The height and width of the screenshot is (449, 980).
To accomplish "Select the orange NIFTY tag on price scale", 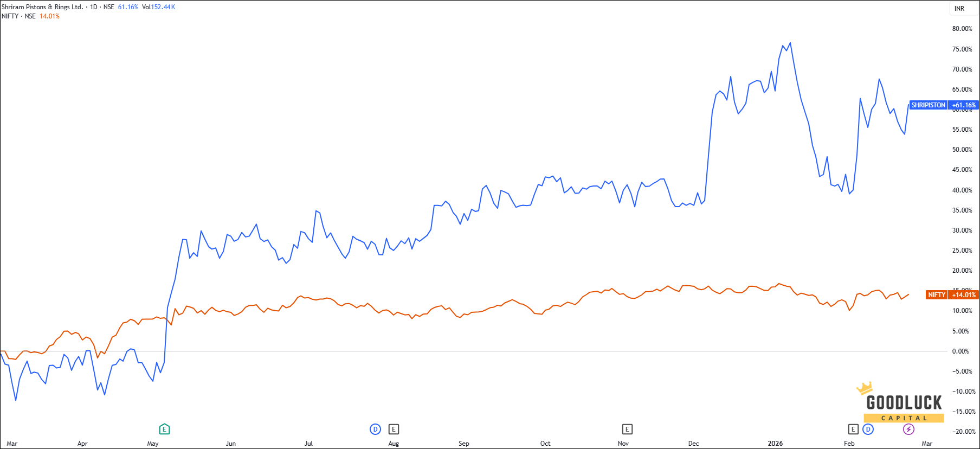I will coord(936,295).
